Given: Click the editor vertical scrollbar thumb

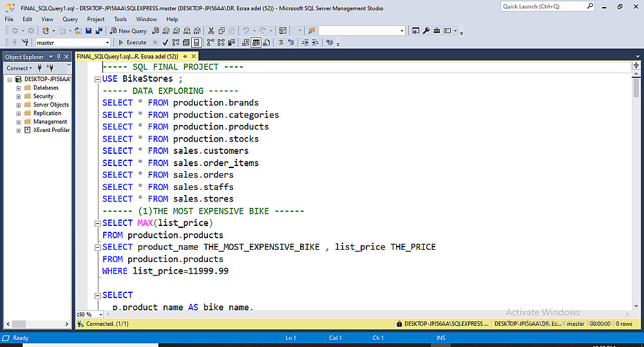Looking at the screenshot, I should tap(636, 88).
